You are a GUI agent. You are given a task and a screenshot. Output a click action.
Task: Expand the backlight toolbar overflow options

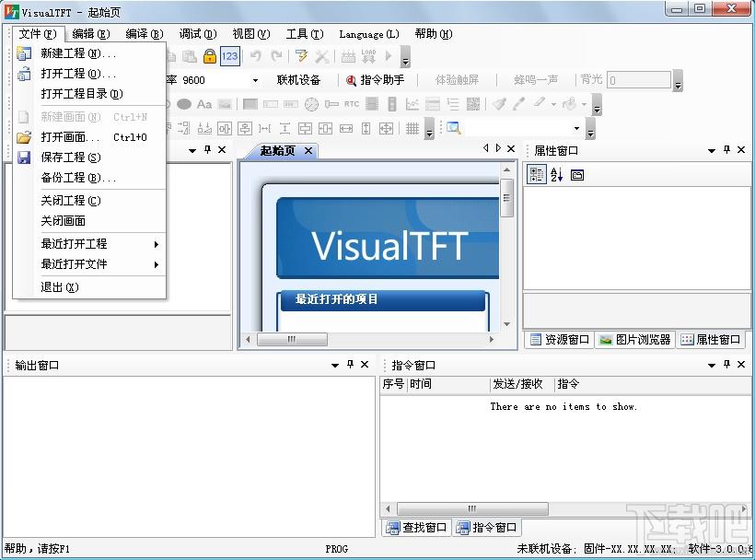[678, 81]
